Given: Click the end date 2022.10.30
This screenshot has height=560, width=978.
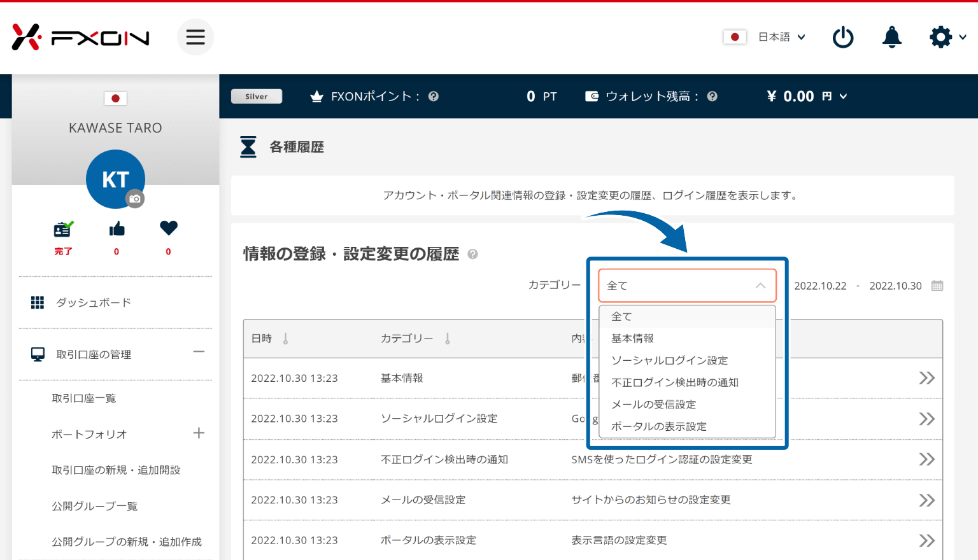Looking at the screenshot, I should [x=895, y=286].
